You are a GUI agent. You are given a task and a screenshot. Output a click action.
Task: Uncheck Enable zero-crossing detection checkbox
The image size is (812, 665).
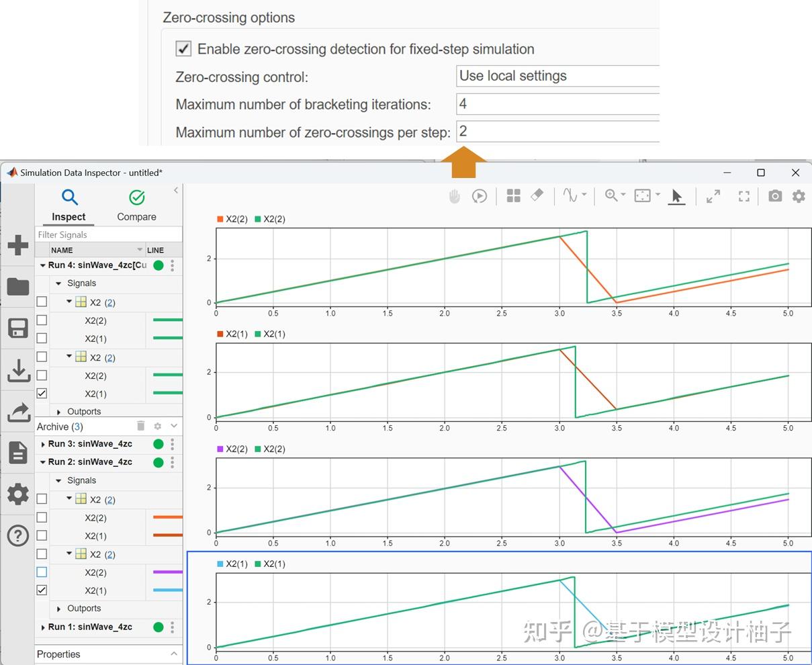pos(183,49)
